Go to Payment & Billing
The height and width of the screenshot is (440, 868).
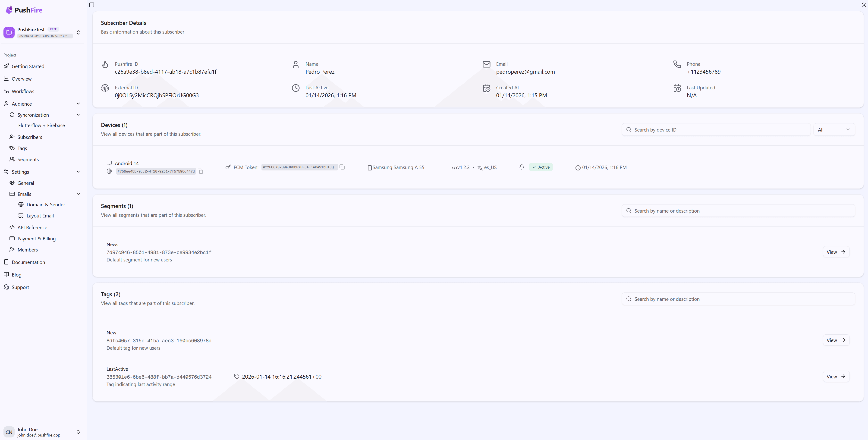[x=36, y=239]
